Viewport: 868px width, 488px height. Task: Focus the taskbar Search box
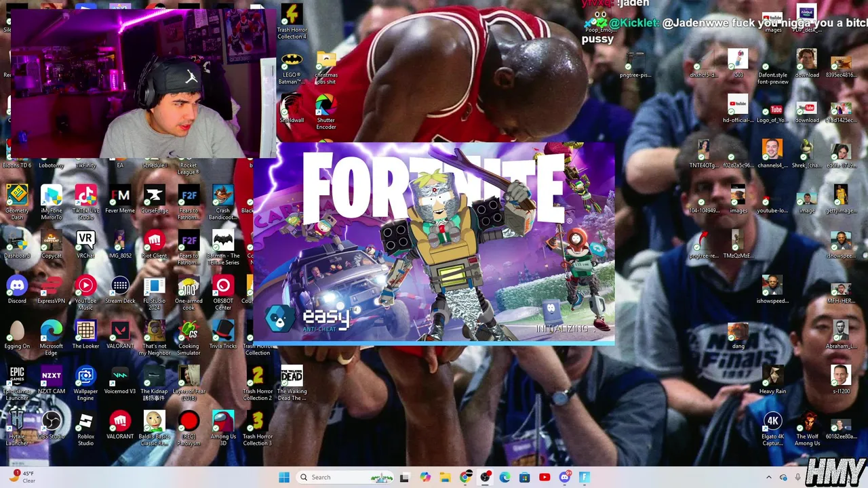pyautogui.click(x=345, y=477)
